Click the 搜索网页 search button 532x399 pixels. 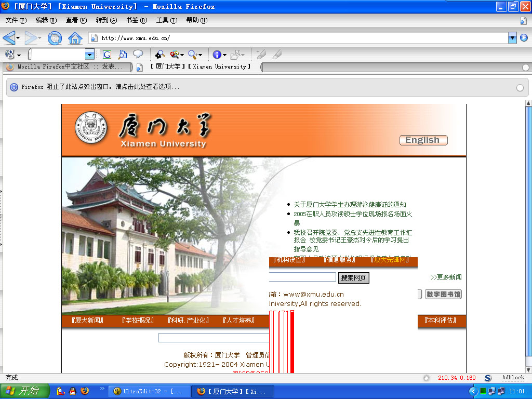353,278
